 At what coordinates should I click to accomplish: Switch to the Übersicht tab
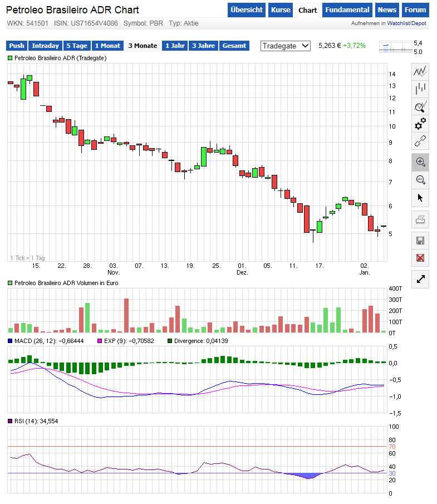[x=247, y=10]
